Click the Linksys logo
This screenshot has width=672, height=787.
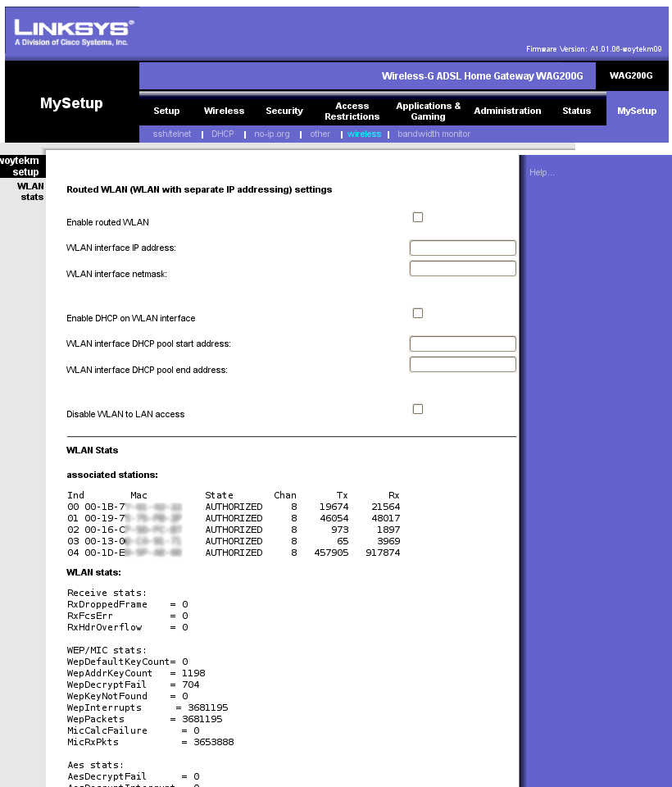72,32
